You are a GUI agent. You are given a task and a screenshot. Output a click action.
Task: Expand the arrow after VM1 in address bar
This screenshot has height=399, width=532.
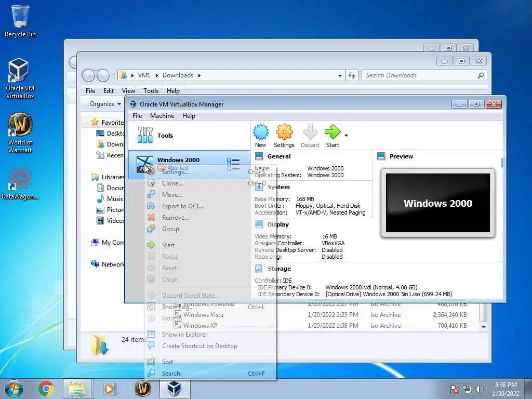click(x=157, y=75)
